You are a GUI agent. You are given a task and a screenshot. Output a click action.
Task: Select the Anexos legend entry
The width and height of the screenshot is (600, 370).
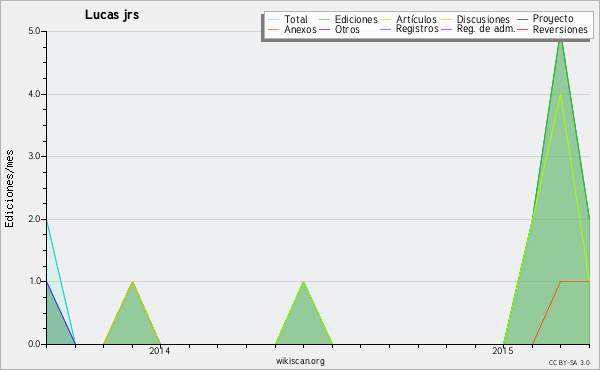point(292,29)
